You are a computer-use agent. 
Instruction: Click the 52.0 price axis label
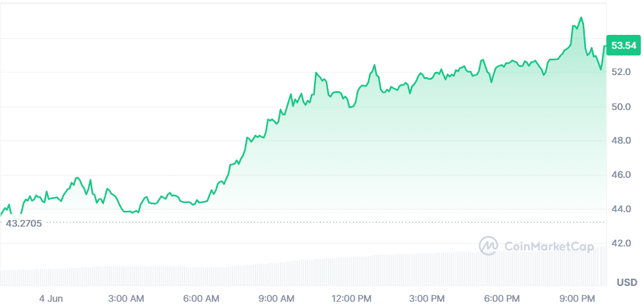[622, 71]
